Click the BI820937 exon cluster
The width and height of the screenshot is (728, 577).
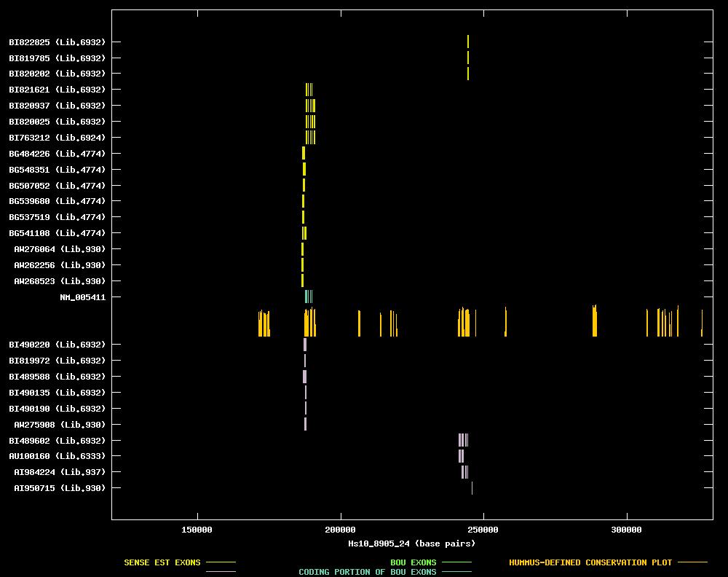(311, 106)
